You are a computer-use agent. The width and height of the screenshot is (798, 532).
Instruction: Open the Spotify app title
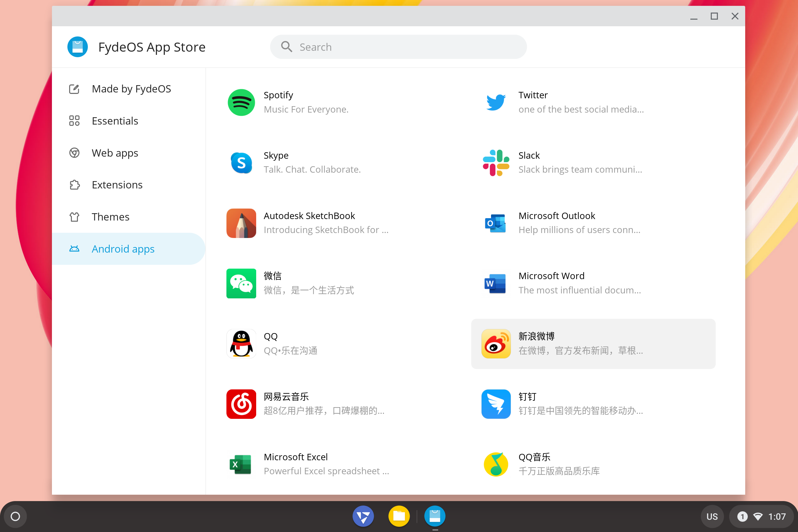[278, 95]
